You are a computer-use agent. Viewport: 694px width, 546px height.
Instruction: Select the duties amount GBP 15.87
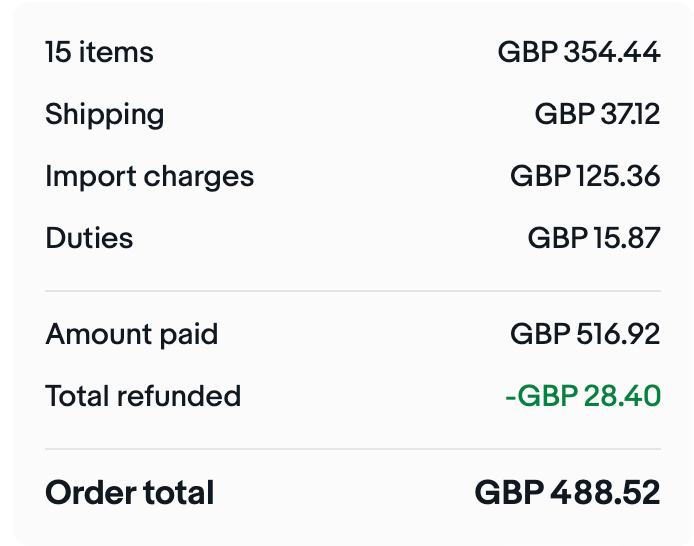594,238
